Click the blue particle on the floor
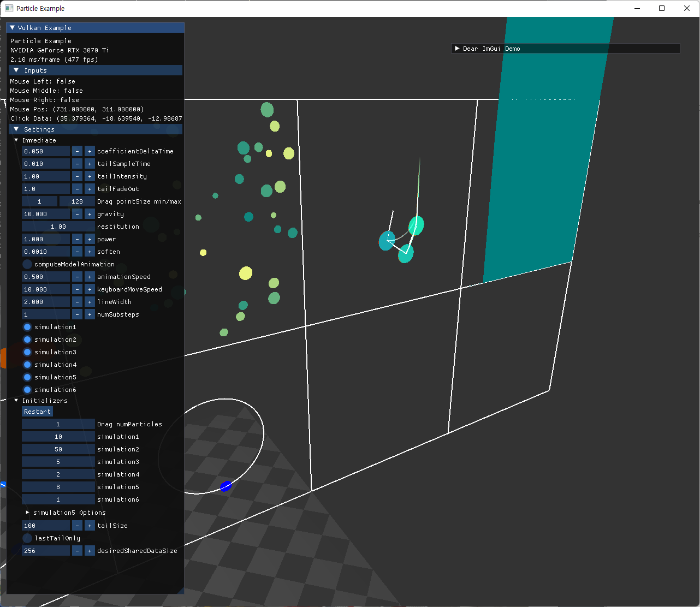Screen dimensions: 700x607 click(226, 486)
